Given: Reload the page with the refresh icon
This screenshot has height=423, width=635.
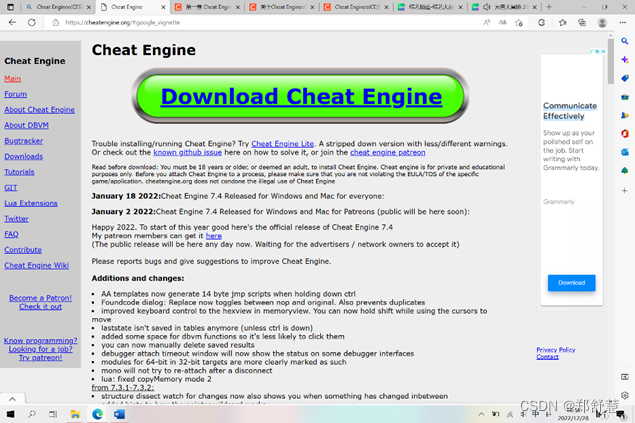Looking at the screenshot, I should click(32, 23).
